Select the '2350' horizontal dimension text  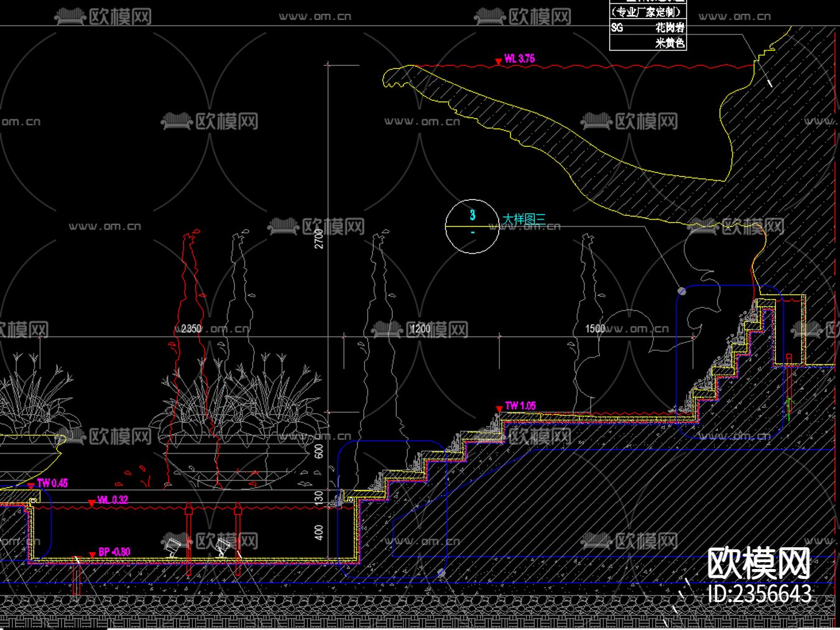coord(191,328)
